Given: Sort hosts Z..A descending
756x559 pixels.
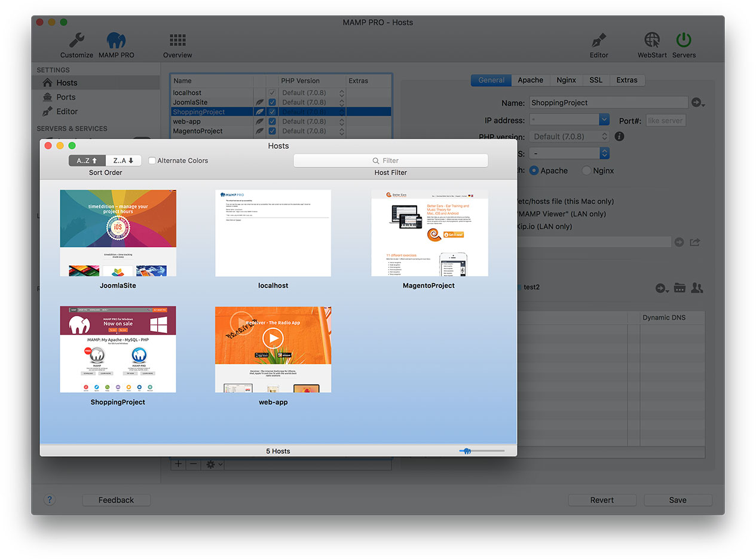Looking at the screenshot, I should tap(124, 160).
